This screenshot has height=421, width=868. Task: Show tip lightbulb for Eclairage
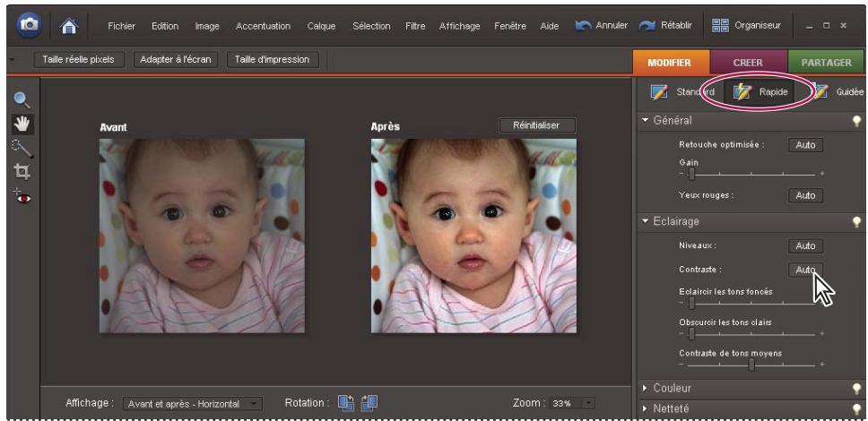click(856, 222)
